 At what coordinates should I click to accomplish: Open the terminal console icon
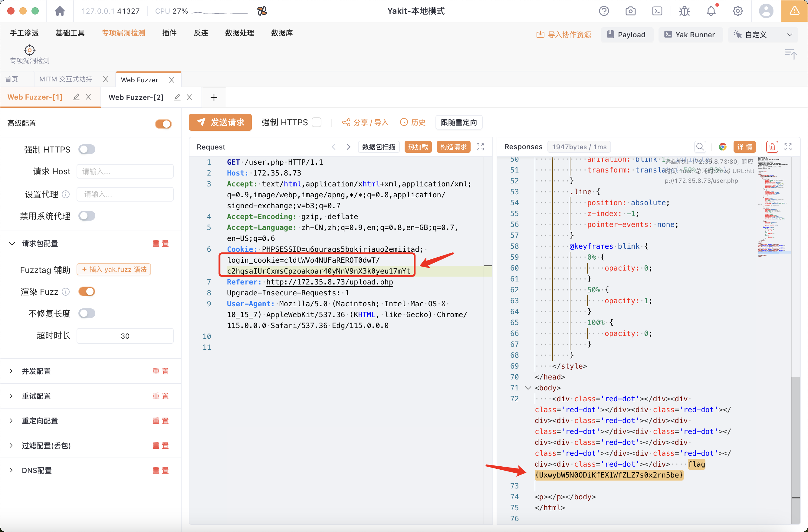pos(657,11)
